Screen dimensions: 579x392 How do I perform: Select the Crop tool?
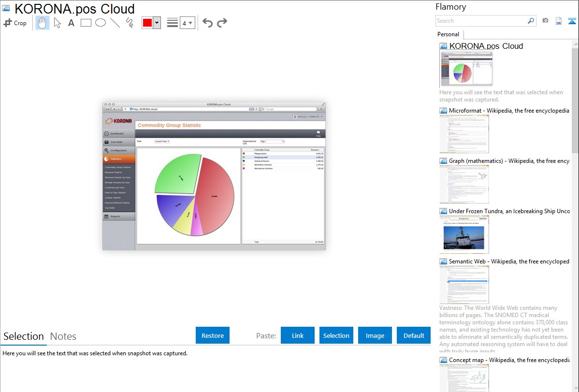(x=15, y=23)
